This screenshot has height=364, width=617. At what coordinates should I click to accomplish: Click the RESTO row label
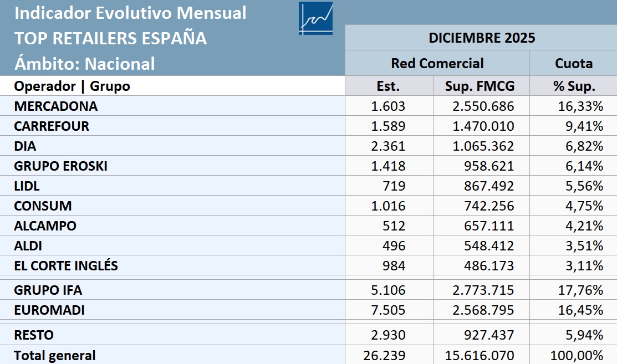pos(34,335)
